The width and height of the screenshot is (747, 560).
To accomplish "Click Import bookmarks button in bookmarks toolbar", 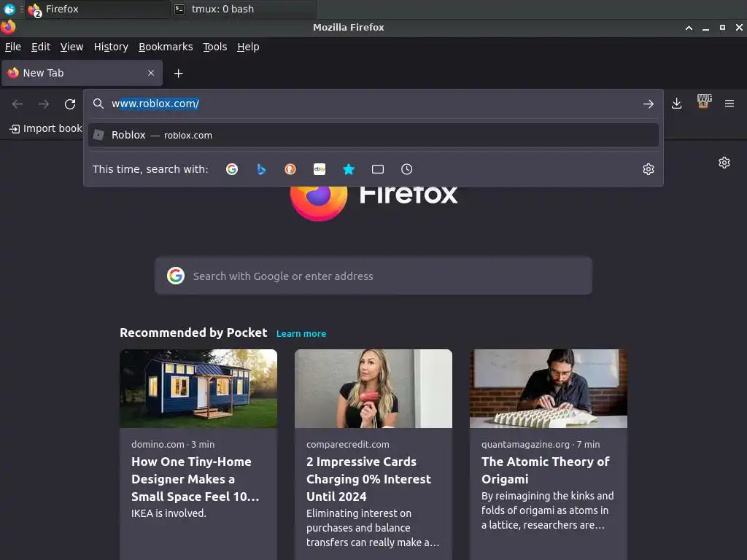I will (x=46, y=128).
